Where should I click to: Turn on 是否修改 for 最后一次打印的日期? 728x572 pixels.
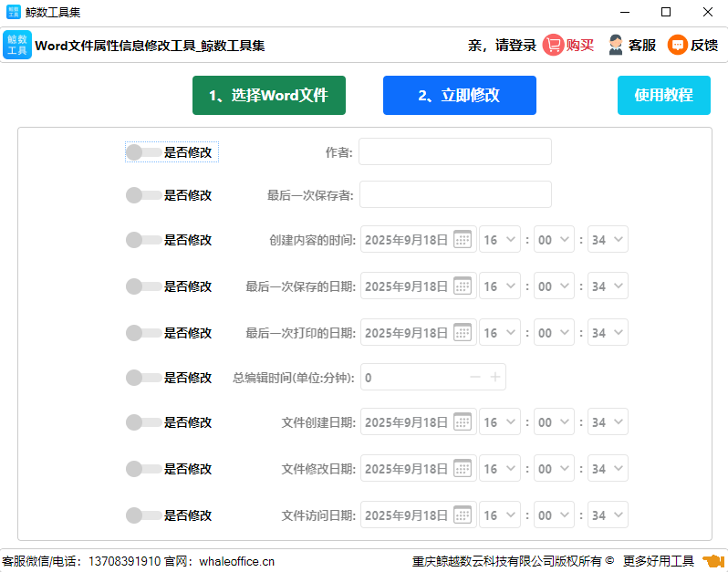pos(143,332)
